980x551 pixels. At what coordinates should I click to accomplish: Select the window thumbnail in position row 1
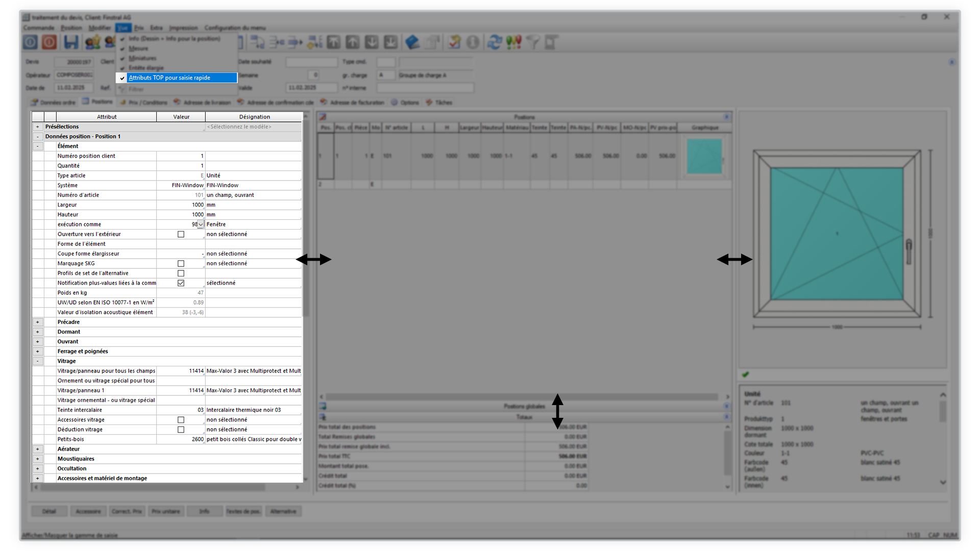tap(704, 156)
